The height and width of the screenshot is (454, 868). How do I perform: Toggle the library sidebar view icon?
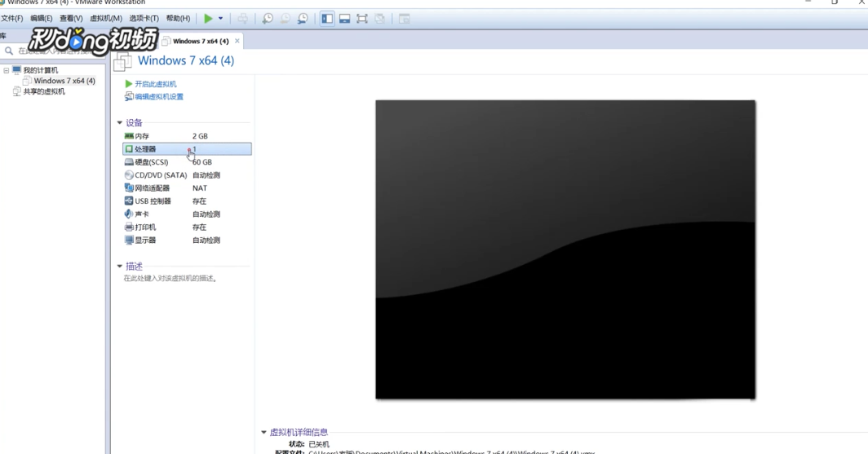tap(327, 19)
